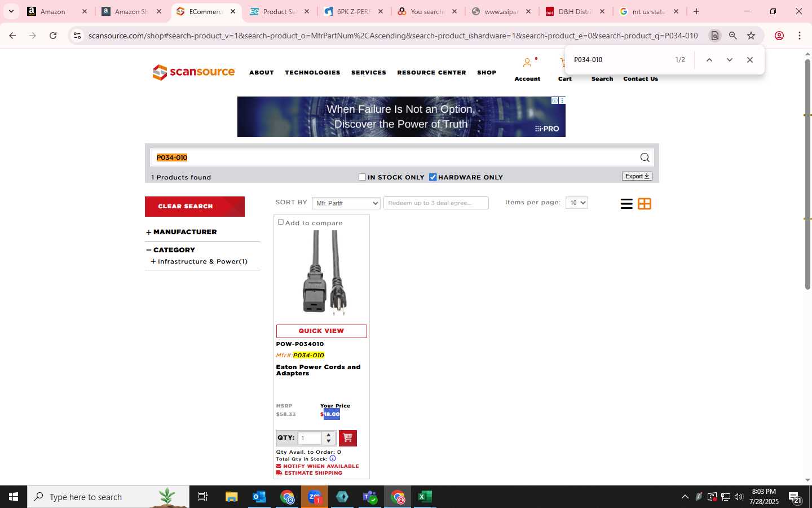Click the Export button
The width and height of the screenshot is (812, 508).
point(637,176)
